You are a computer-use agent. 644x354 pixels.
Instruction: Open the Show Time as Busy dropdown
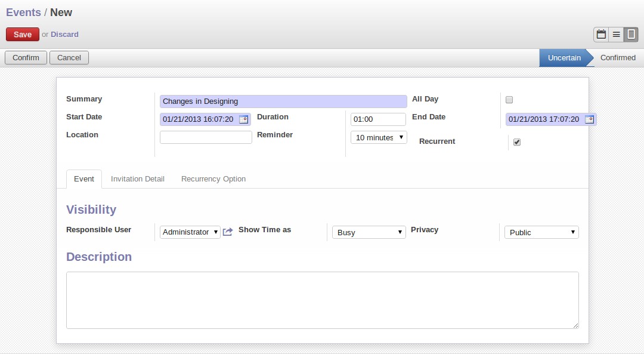tap(369, 232)
